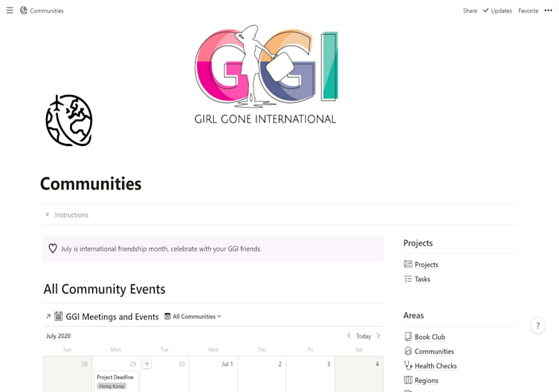Jump to Today in calendar

(363, 336)
